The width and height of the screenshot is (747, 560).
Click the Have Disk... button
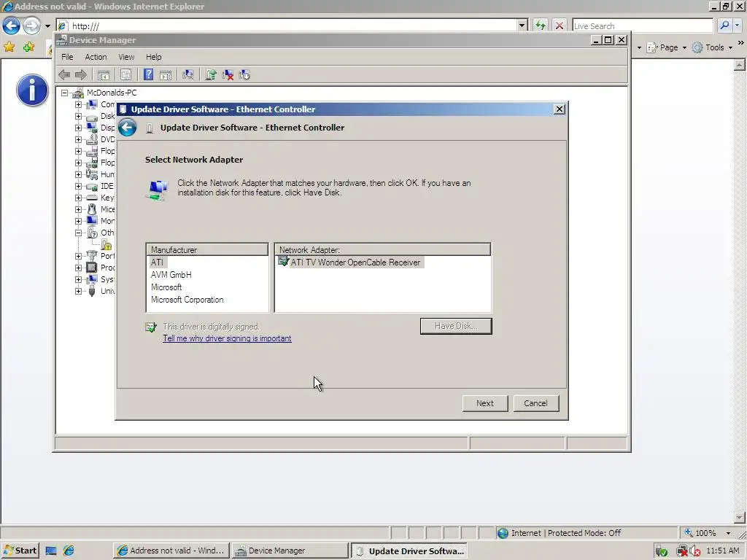point(456,326)
